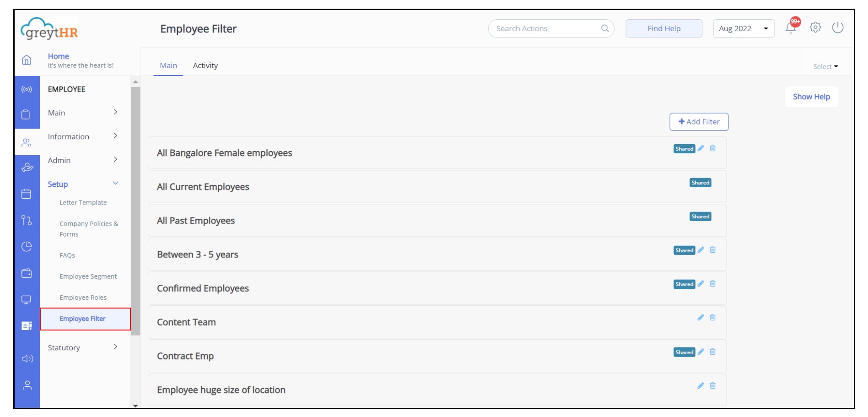Click the search magnifier in Search Actions
868x417 pixels.
605,28
